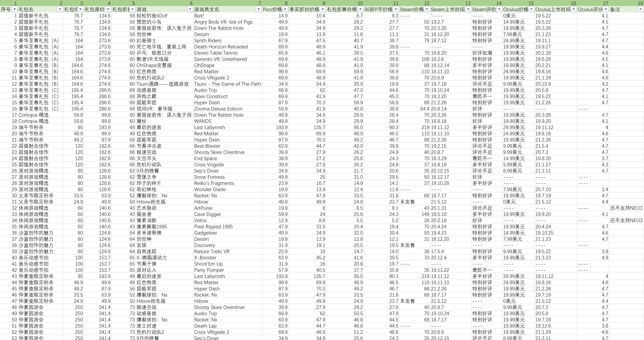Select the '幻音骑士' game cell
The height and width of the screenshot is (340, 644).
[x=164, y=40]
